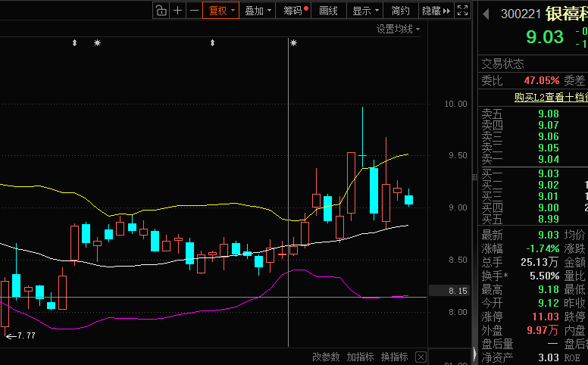Click the 9.50 price axis label
Viewport: 588px width, 365px height.
coord(458,155)
